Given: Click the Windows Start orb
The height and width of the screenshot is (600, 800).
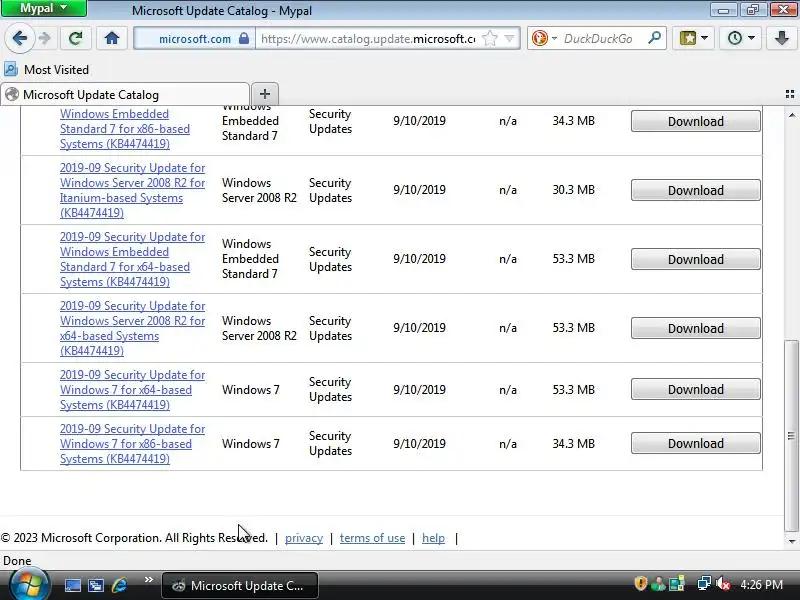Looking at the screenshot, I should 30,586.
